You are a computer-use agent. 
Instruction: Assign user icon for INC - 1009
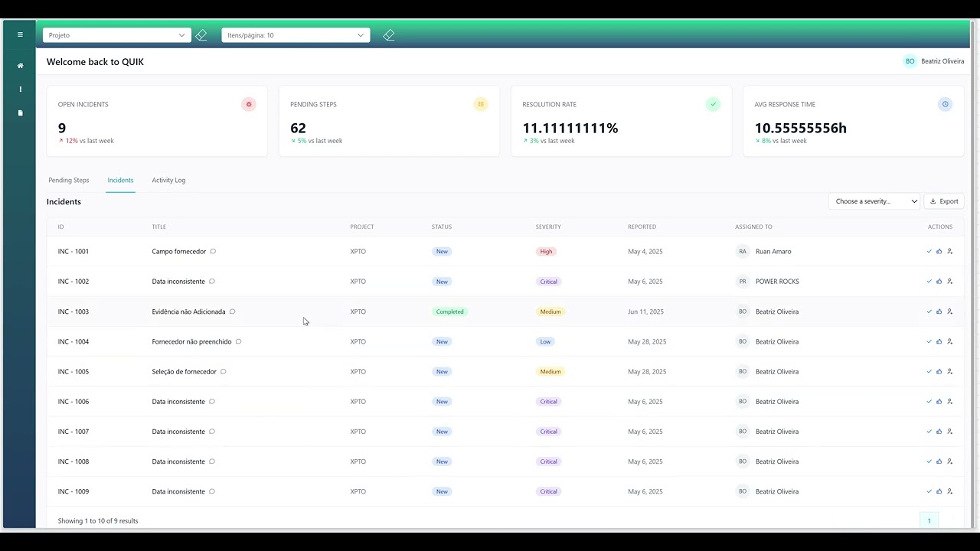(950, 491)
